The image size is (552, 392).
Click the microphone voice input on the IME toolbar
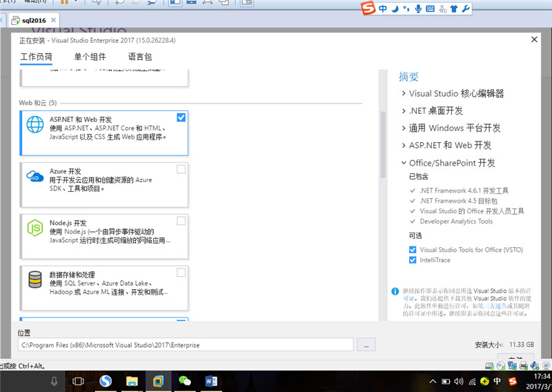(x=418, y=8)
